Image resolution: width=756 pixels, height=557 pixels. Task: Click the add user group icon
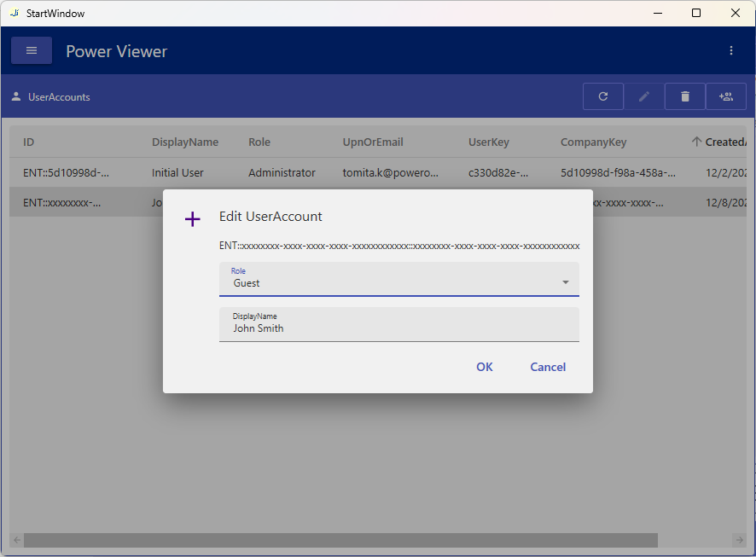[726, 96]
